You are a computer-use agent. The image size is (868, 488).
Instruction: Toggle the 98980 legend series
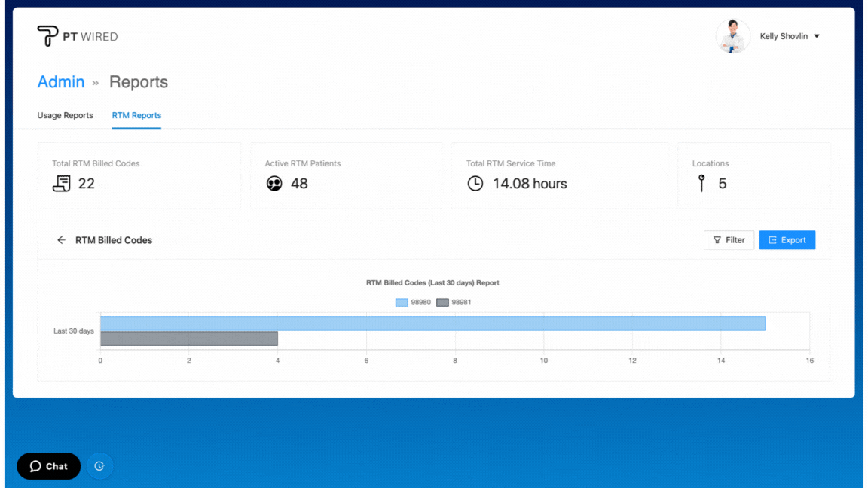click(x=413, y=302)
